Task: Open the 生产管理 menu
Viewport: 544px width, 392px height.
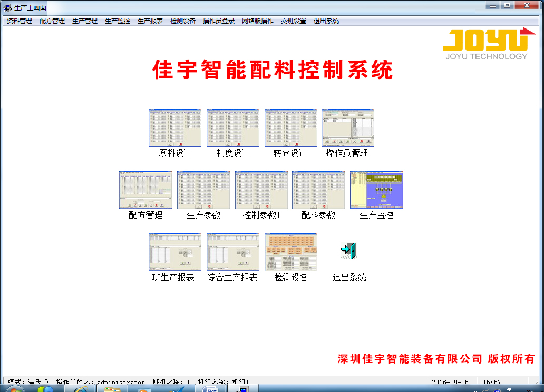Action: pos(85,21)
